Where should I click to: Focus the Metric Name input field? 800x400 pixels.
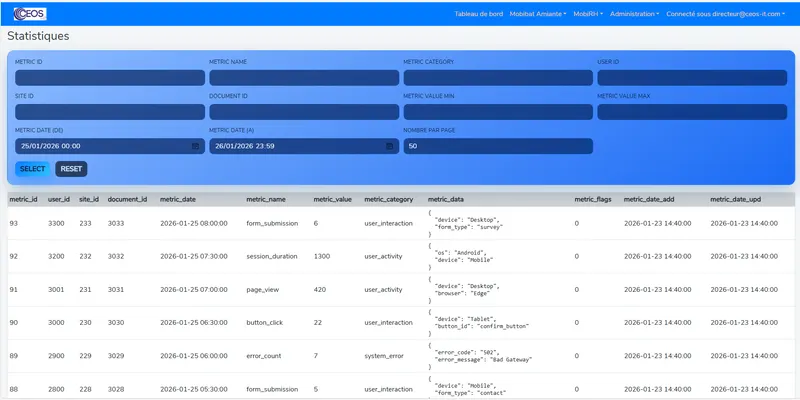[304, 78]
